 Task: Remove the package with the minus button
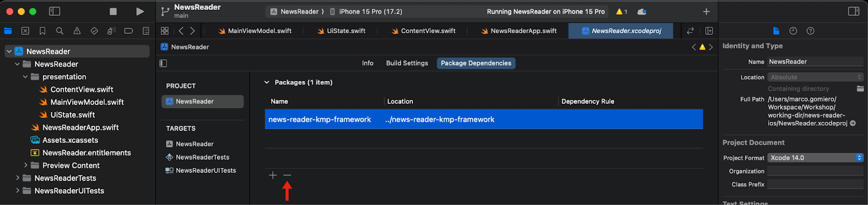click(287, 175)
